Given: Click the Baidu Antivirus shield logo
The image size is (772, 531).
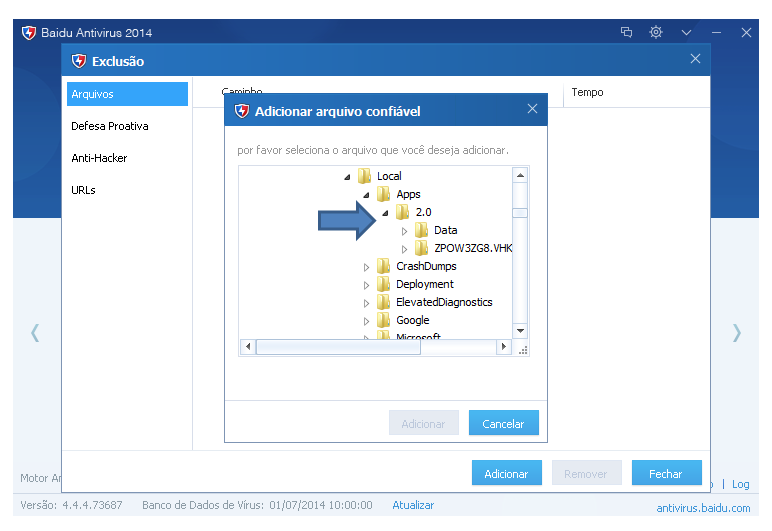Looking at the screenshot, I should (x=29, y=33).
